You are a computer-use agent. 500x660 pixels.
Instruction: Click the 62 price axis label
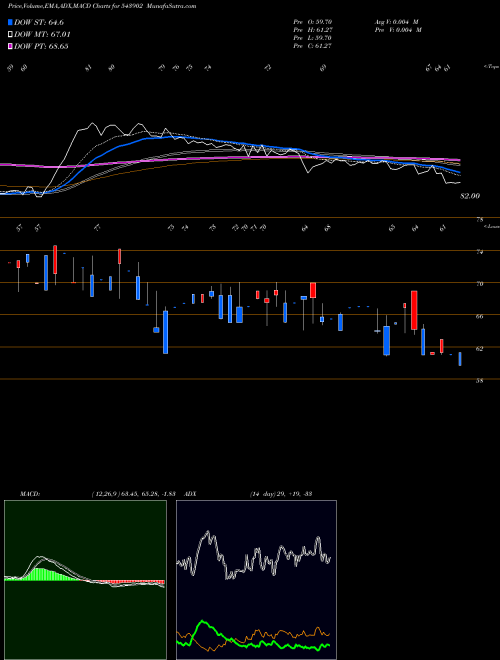tap(479, 348)
